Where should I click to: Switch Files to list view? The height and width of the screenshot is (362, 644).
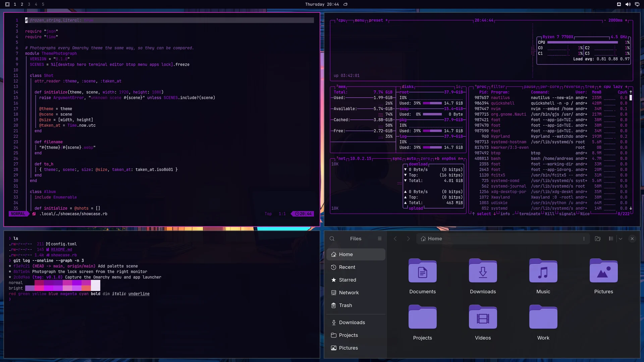[611, 239]
